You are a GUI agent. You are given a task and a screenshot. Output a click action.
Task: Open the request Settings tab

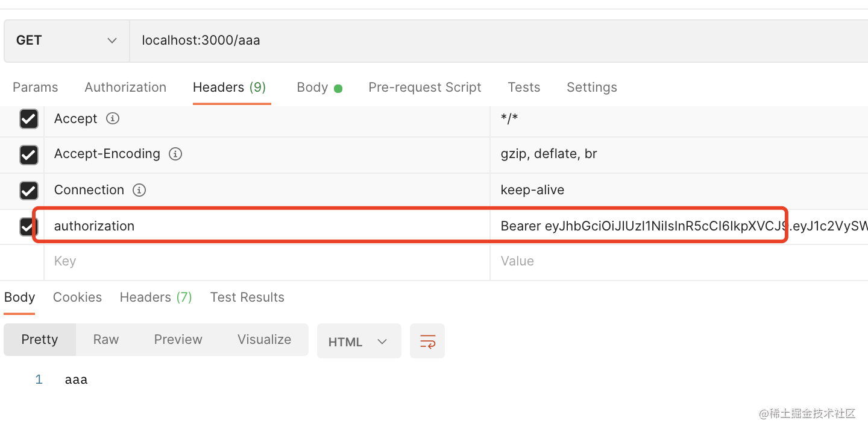[592, 87]
